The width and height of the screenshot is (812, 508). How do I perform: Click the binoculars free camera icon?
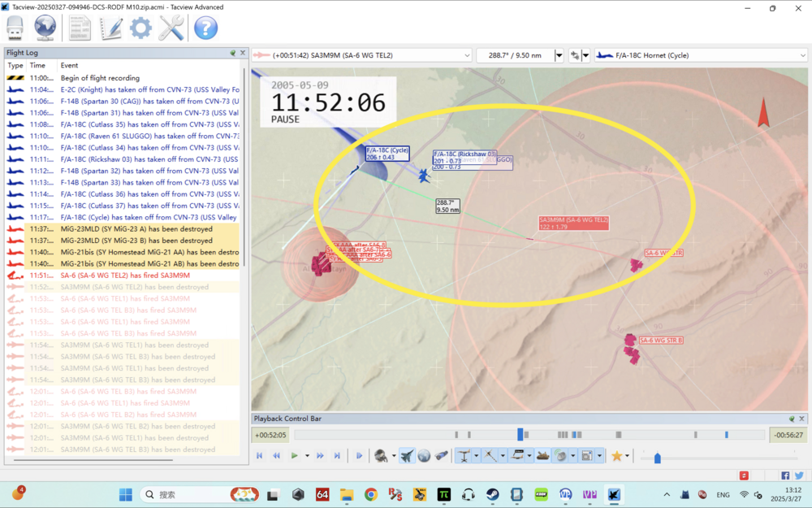click(x=441, y=456)
